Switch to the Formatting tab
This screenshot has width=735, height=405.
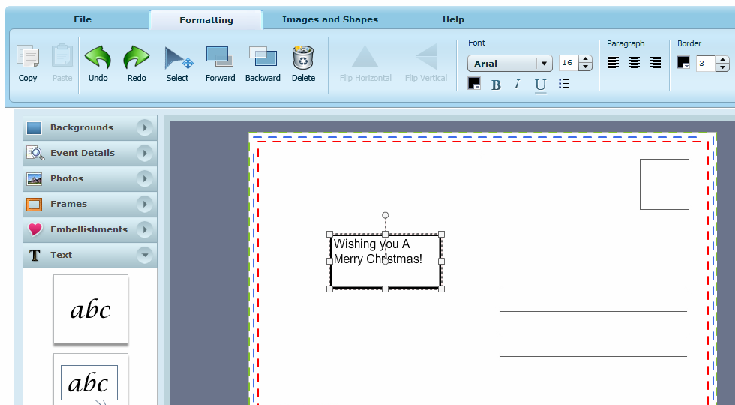(x=206, y=20)
